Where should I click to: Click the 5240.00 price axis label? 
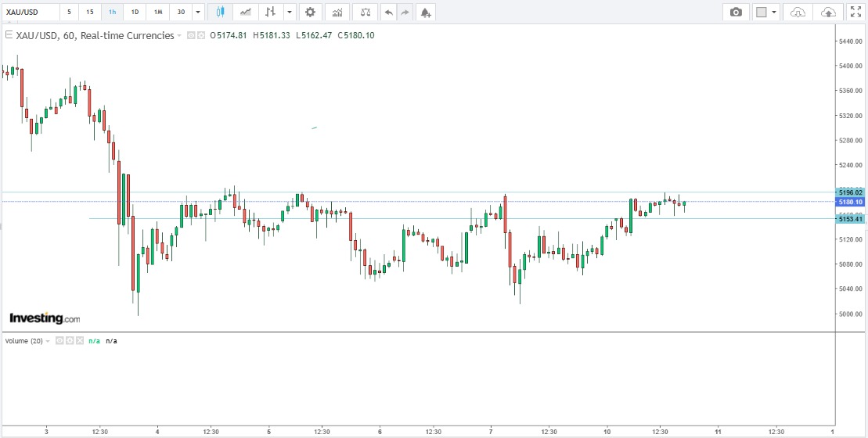click(851, 165)
